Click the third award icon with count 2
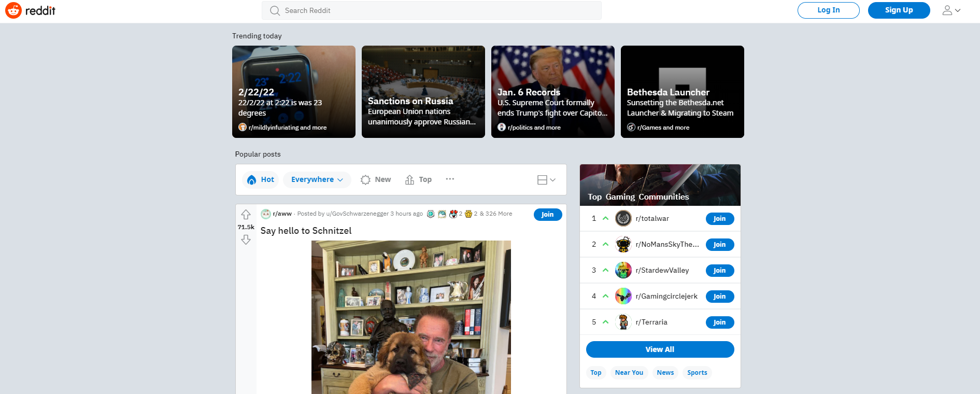The width and height of the screenshot is (980, 394). [453, 214]
